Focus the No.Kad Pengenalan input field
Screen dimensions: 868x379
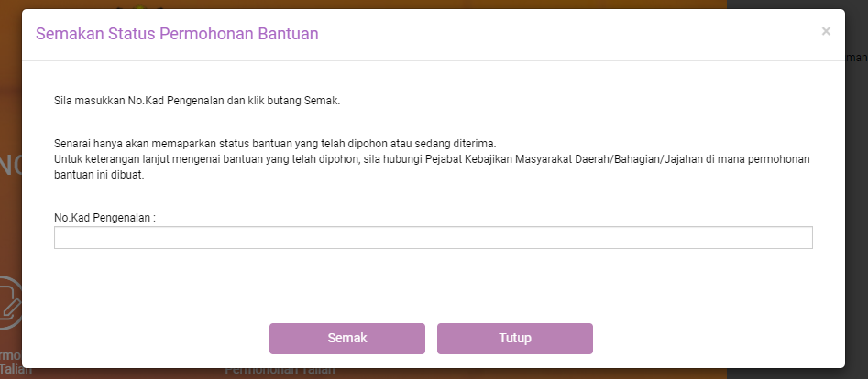(x=433, y=238)
